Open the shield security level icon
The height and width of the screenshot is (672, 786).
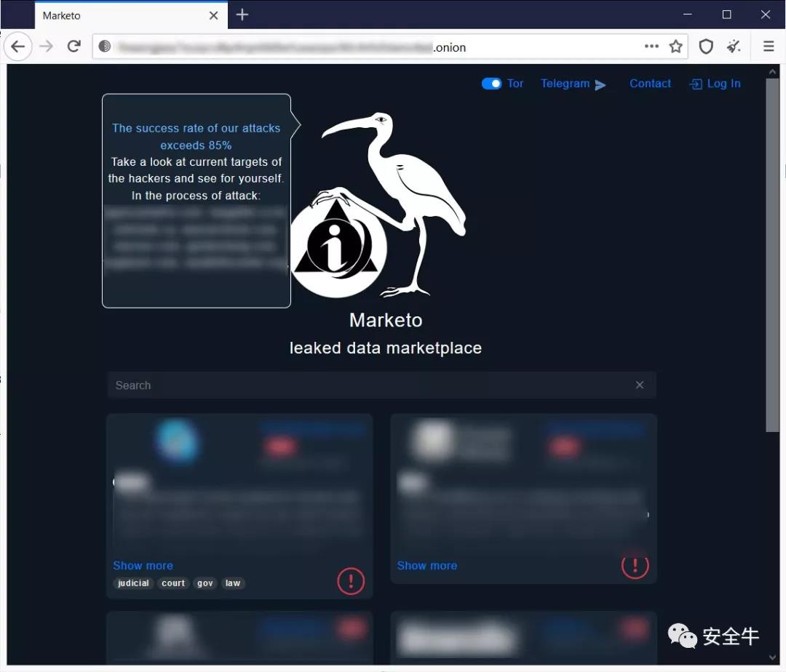pyautogui.click(x=705, y=47)
